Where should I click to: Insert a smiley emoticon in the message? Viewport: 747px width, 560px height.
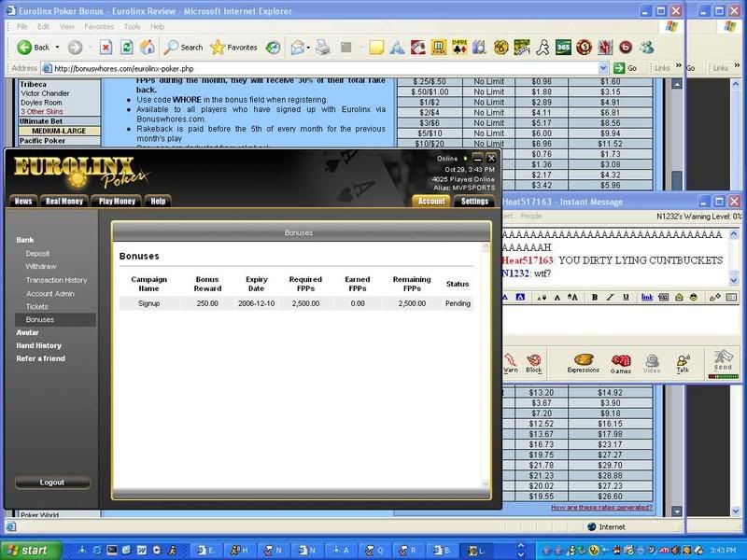(x=692, y=297)
